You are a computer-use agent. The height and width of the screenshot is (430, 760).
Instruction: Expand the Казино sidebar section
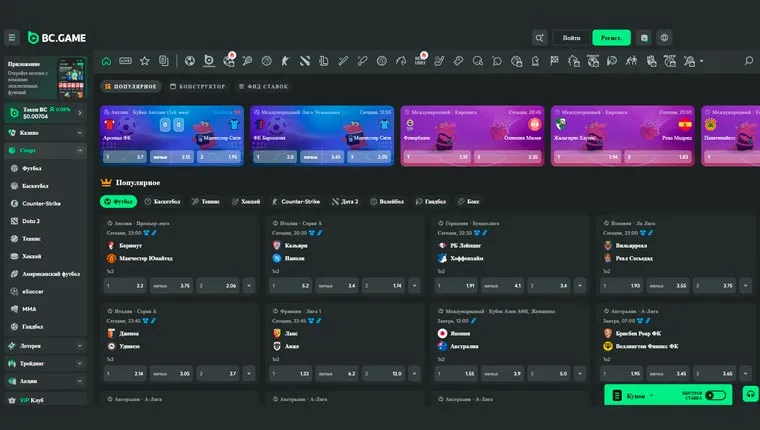point(46,132)
